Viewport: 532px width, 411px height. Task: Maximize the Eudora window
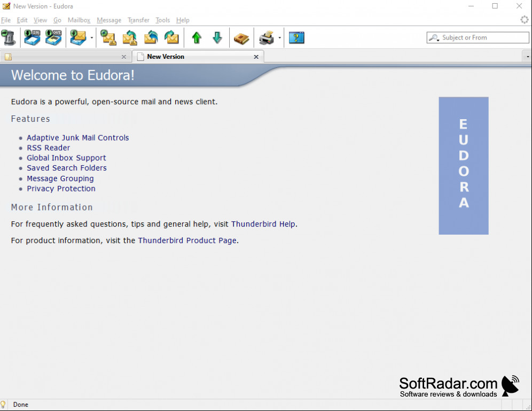click(495, 6)
